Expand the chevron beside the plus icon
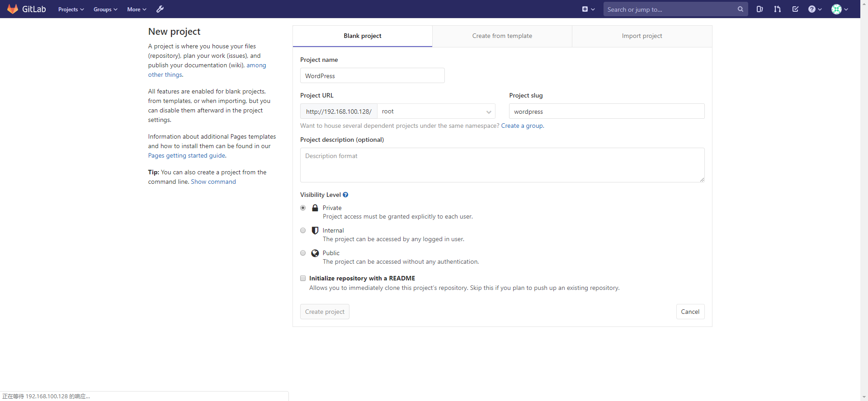This screenshot has height=401, width=868. (x=593, y=9)
